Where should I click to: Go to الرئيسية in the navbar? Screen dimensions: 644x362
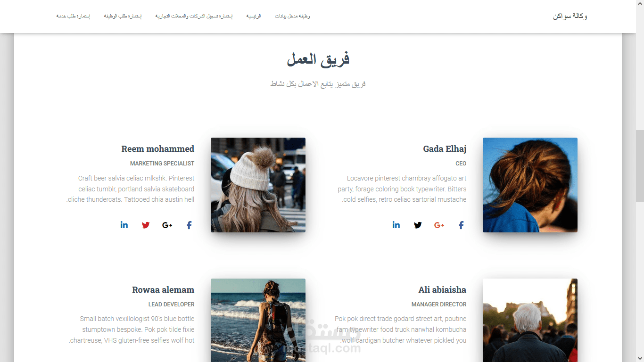[254, 16]
